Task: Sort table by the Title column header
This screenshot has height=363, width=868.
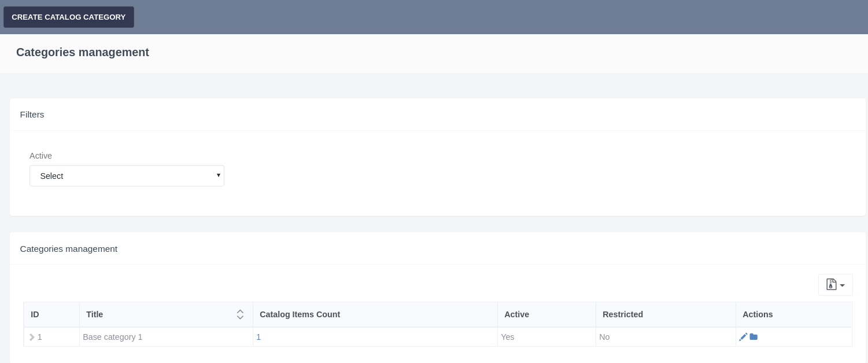Action: tap(95, 314)
